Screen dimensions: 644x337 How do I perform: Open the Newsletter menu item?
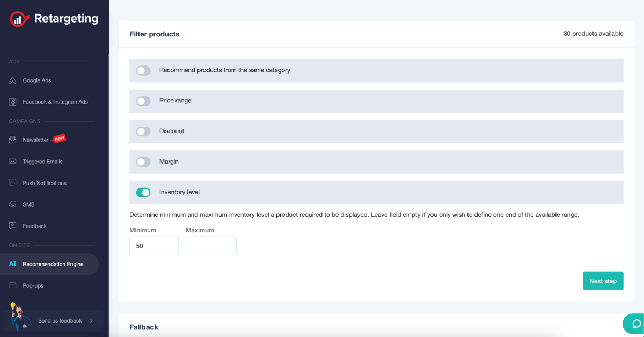(35, 140)
